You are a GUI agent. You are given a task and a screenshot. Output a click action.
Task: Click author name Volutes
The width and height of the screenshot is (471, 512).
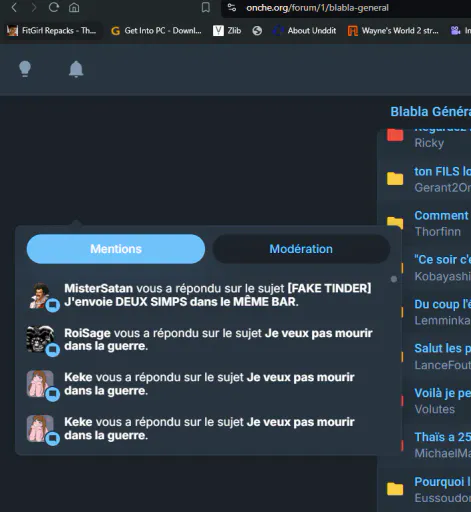click(435, 409)
